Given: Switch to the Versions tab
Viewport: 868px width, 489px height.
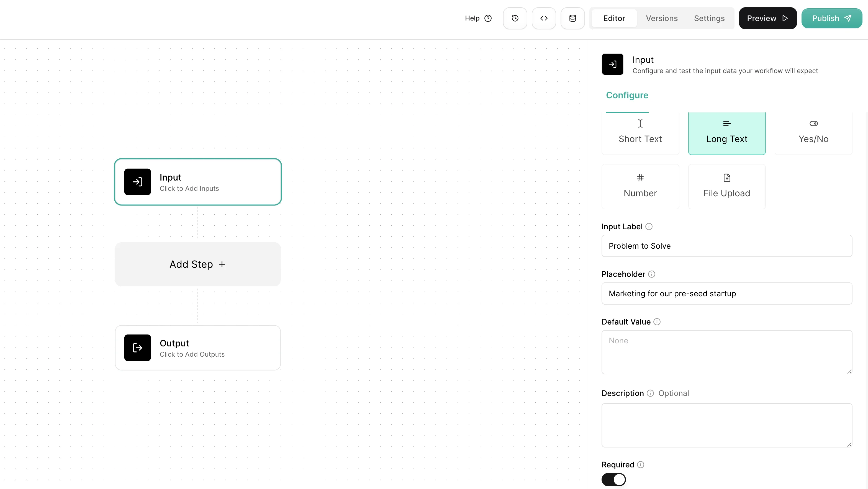Looking at the screenshot, I should coord(661,18).
